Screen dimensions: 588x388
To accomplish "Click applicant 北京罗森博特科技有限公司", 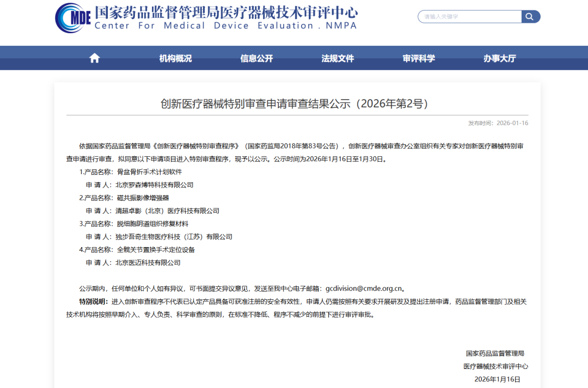I will pos(154,185).
